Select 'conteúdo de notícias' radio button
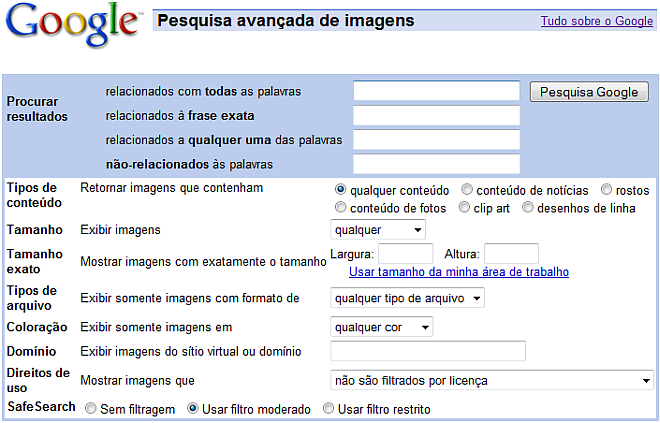Screen dimensions: 660x423 466,190
